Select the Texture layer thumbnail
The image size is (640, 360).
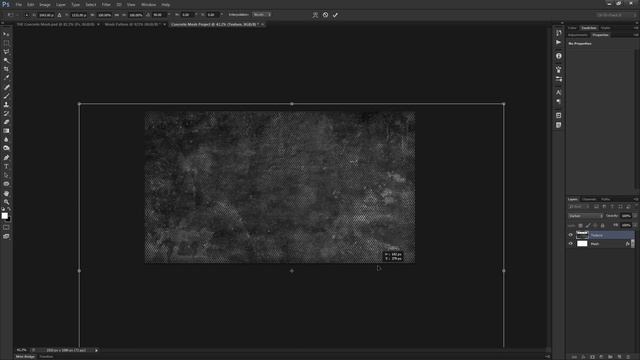click(x=582, y=235)
